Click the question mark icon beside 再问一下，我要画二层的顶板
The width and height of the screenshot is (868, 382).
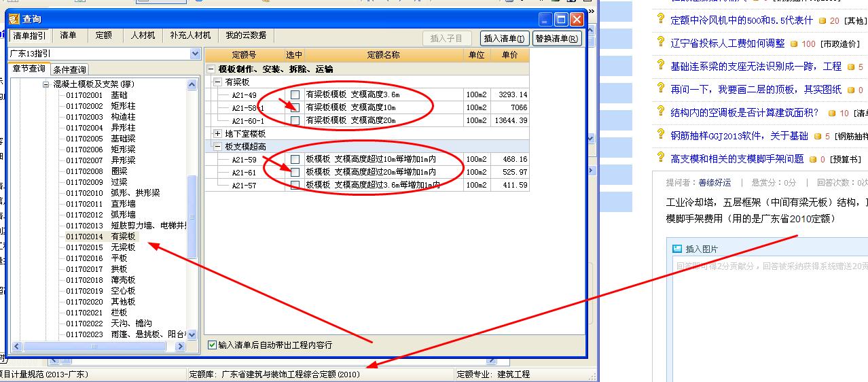(x=660, y=88)
